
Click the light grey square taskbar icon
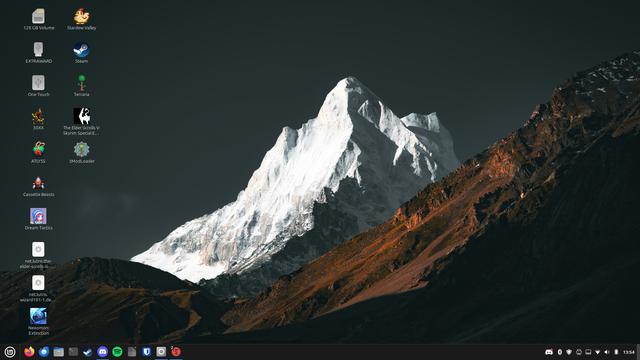(x=161, y=352)
